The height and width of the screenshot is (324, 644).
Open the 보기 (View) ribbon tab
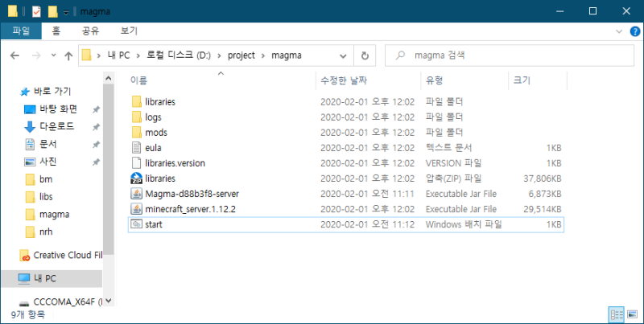coord(129,31)
